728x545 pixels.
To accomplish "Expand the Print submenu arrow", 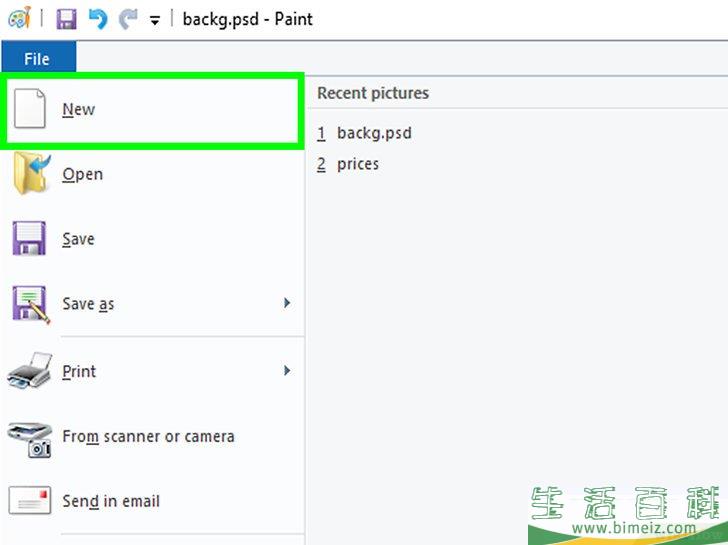I will tap(287, 370).
